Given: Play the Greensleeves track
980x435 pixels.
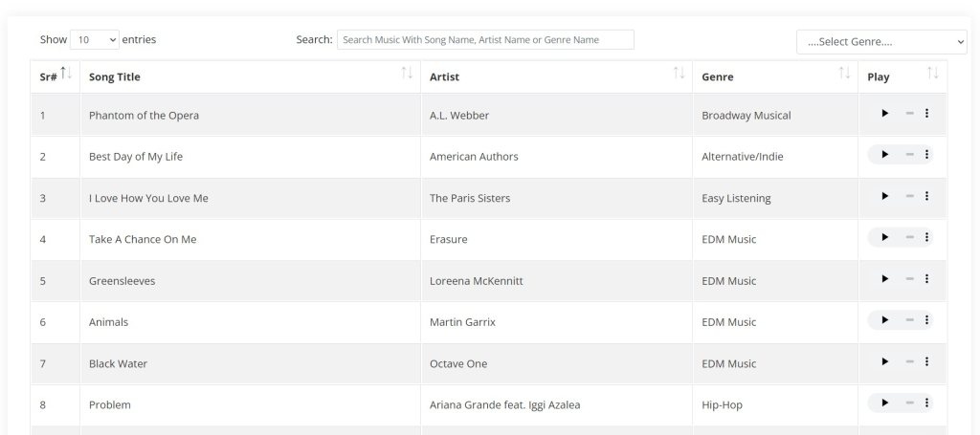Looking at the screenshot, I should point(884,278).
